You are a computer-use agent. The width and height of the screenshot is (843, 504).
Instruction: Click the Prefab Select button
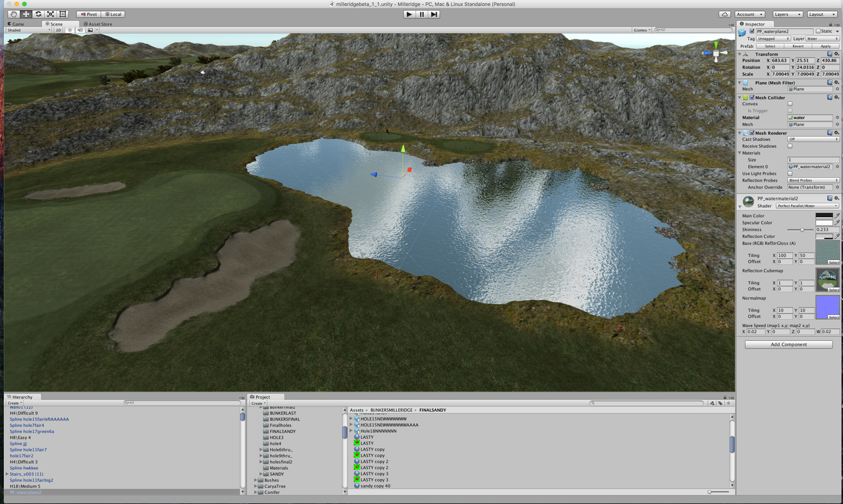point(770,46)
